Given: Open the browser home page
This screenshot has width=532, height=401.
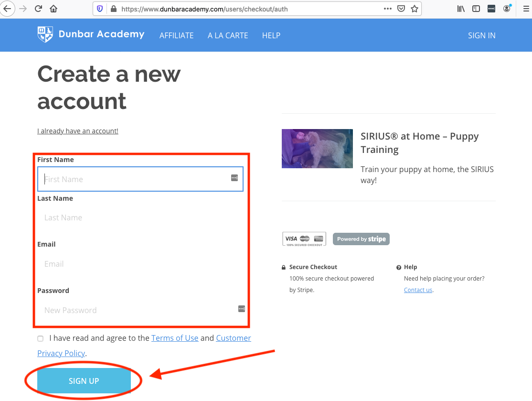Looking at the screenshot, I should (53, 9).
